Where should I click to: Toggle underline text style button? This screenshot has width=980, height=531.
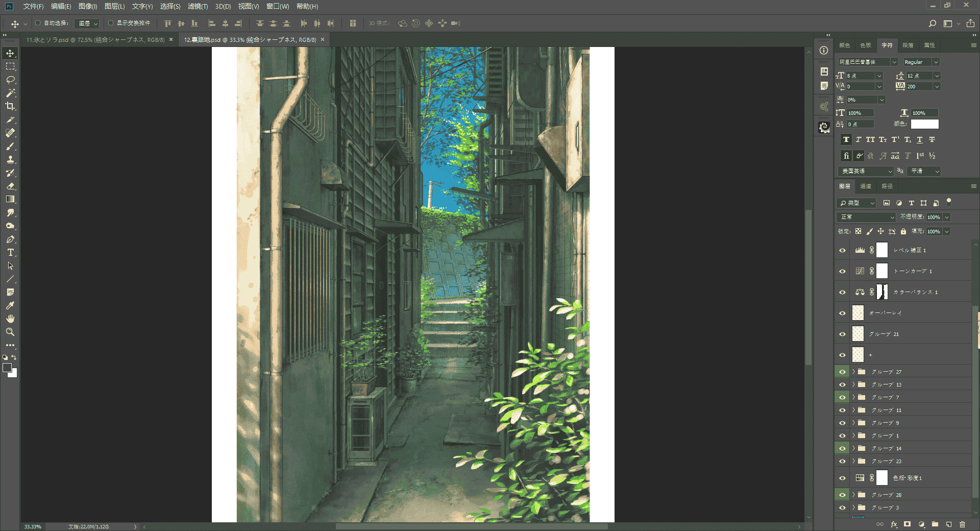click(x=920, y=139)
